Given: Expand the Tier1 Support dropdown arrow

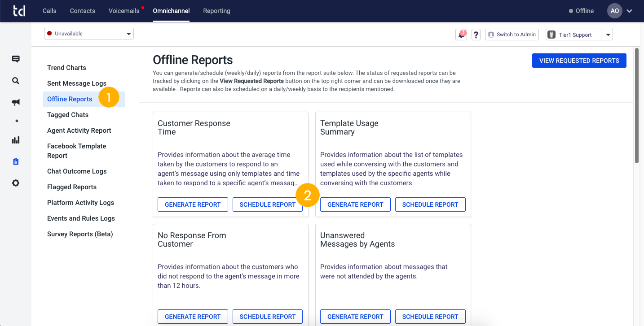Looking at the screenshot, I should (607, 35).
